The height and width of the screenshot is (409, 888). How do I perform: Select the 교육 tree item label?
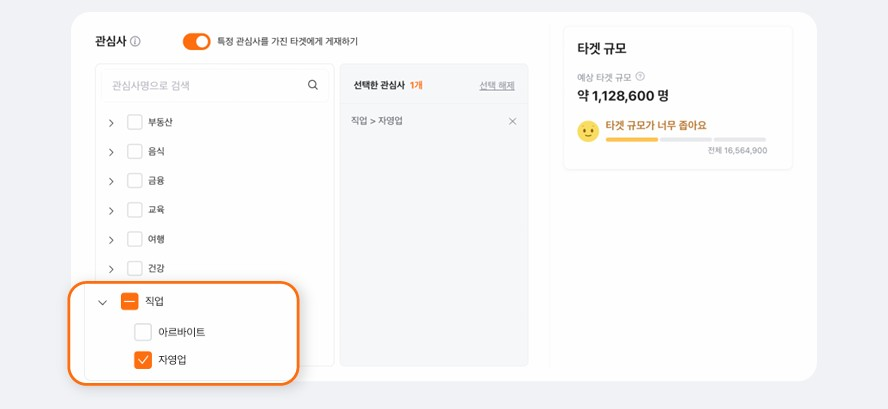(x=156, y=210)
